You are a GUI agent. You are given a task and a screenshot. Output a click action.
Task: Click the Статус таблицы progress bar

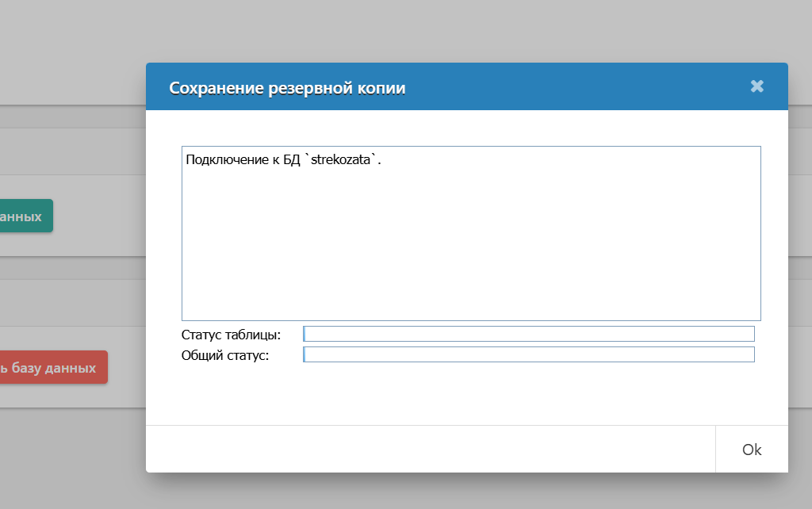[529, 334]
